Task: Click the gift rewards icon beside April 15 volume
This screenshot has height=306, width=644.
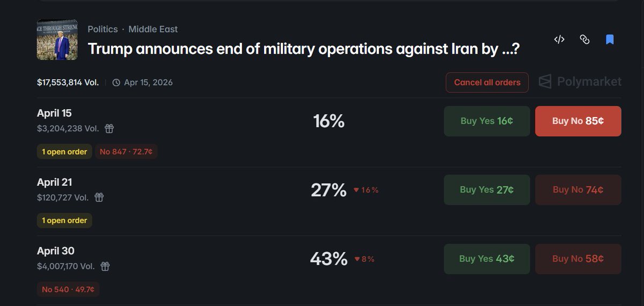Action: 109,128
